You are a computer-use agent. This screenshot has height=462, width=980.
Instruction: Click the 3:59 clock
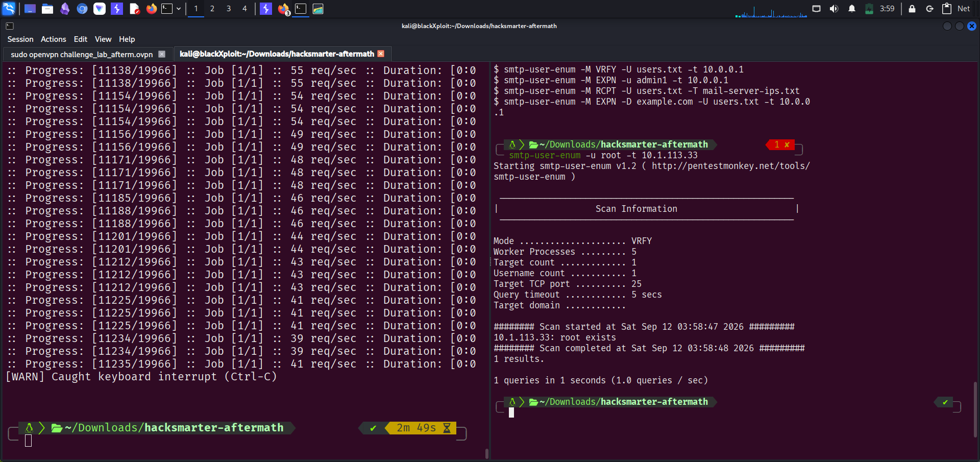(887, 9)
